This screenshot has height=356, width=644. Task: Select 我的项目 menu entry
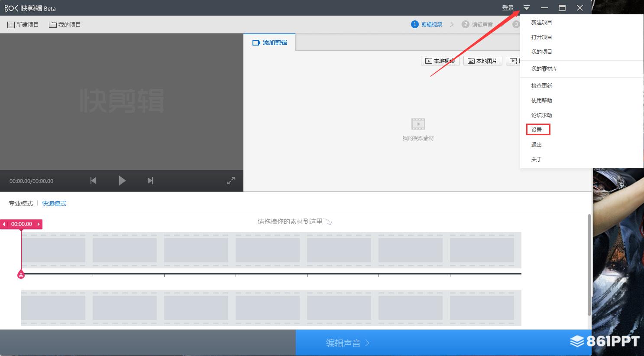(541, 52)
